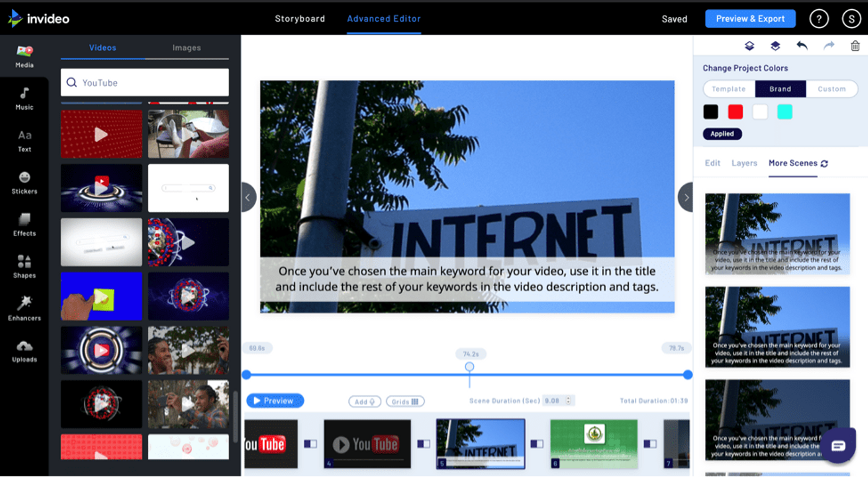Open the Shapes panel
The image size is (868, 477).
24,266
